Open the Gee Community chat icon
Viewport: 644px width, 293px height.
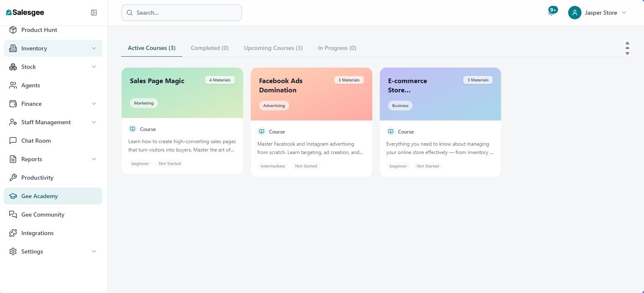[x=13, y=215]
